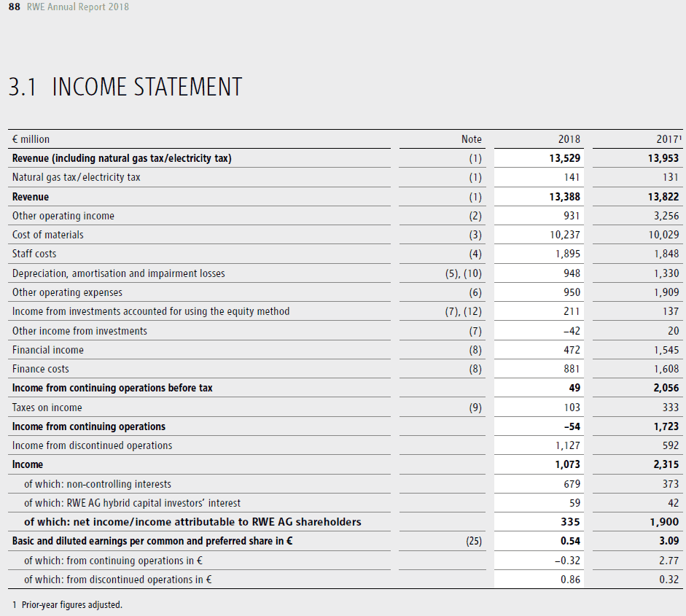Click the 3.1 Income Statement heading
Image resolution: width=686 pixels, height=616 pixels.
(125, 87)
